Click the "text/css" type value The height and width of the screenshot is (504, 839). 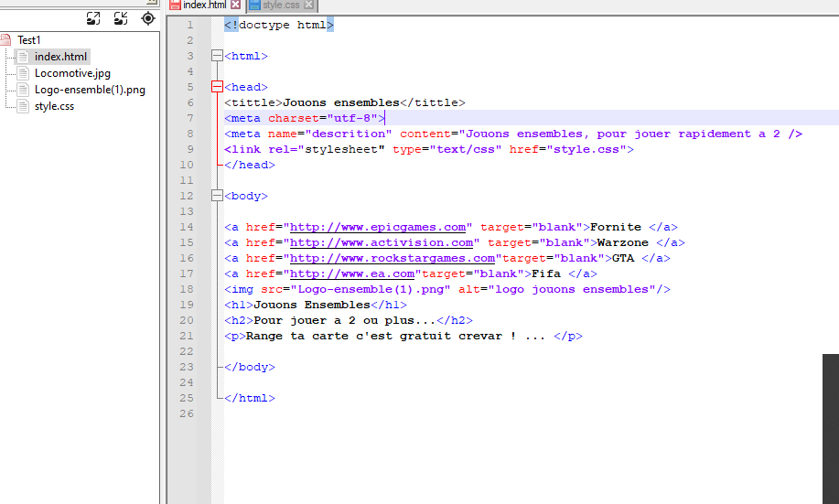pyautogui.click(x=466, y=149)
